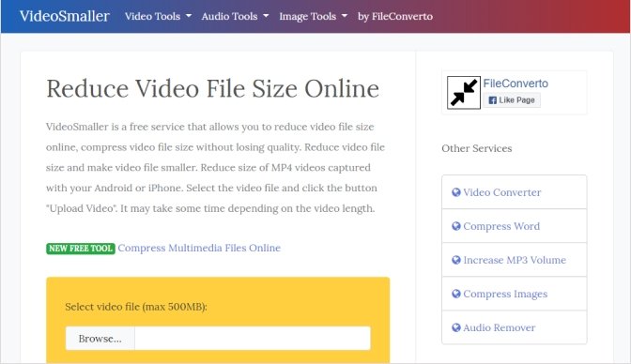
Task: Click the globe icon beside Audio Remover
Action: point(456,327)
